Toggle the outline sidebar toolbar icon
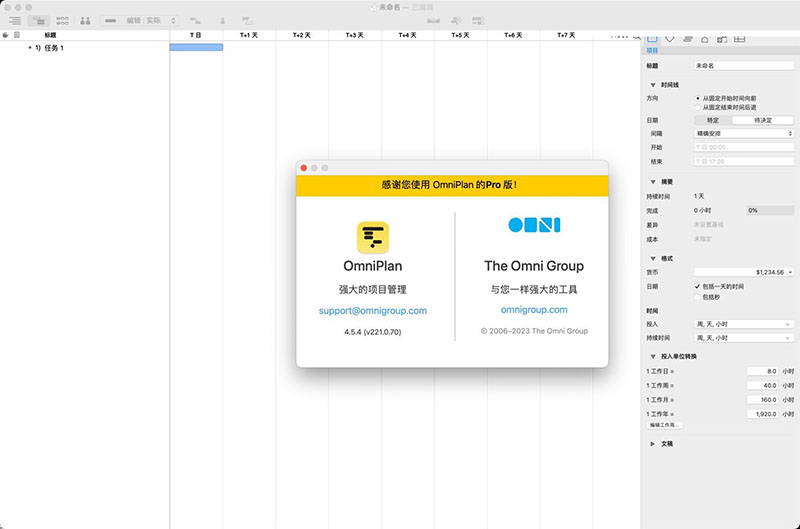The image size is (800, 529). point(15,21)
